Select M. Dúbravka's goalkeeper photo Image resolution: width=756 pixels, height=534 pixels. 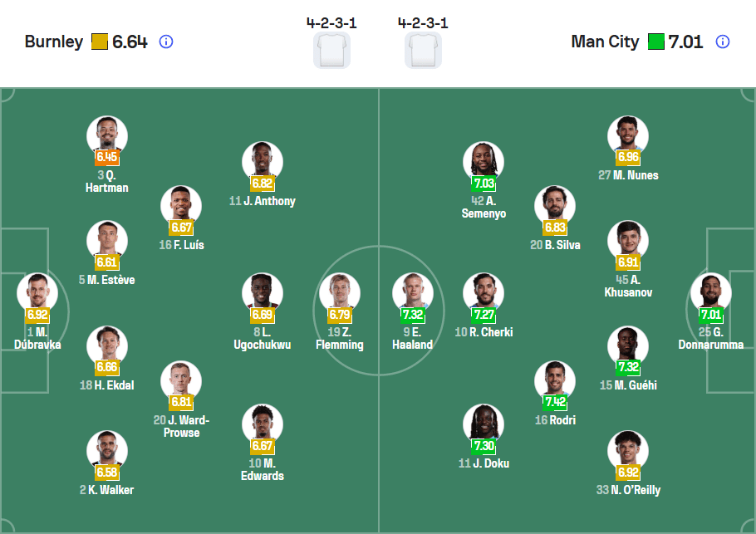coord(37,292)
